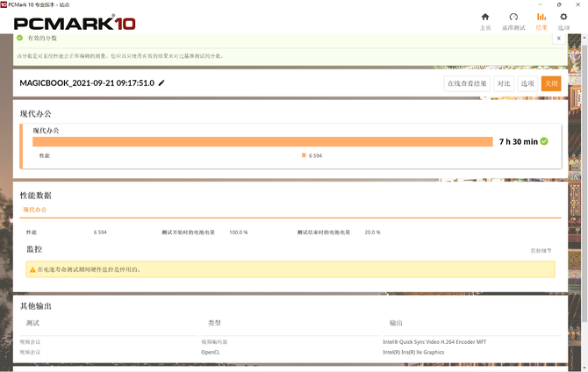Select the 现代办公 tab under performance data
This screenshot has height=372, width=588.
(35, 210)
